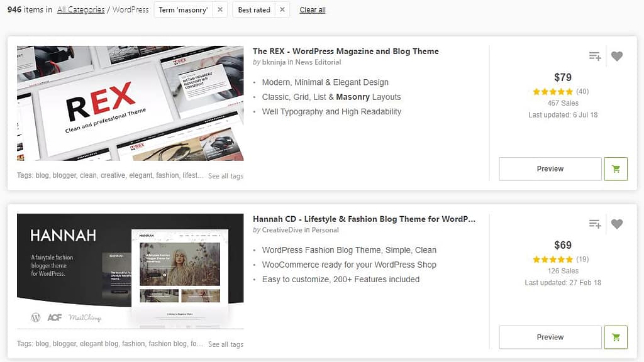This screenshot has height=362, width=644.
Task: Preview the Hannah CD theme
Action: coord(550,337)
